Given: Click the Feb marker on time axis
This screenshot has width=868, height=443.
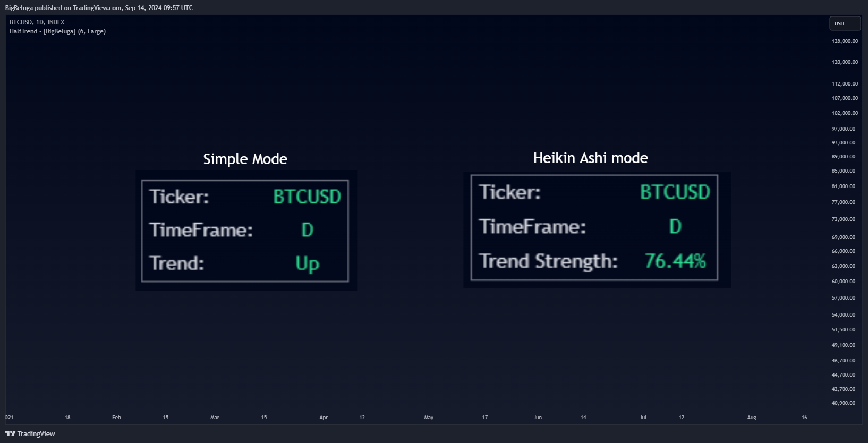Looking at the screenshot, I should (116, 417).
